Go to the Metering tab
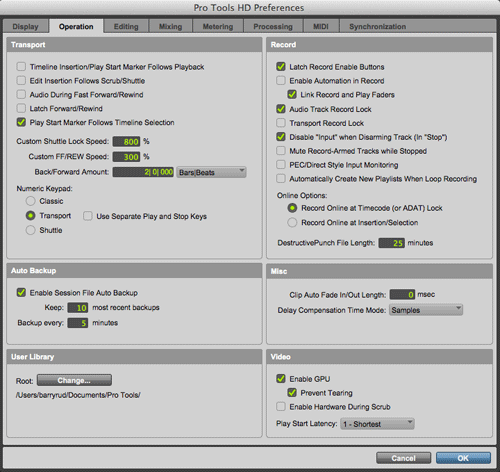This screenshot has width=500, height=472. (218, 26)
